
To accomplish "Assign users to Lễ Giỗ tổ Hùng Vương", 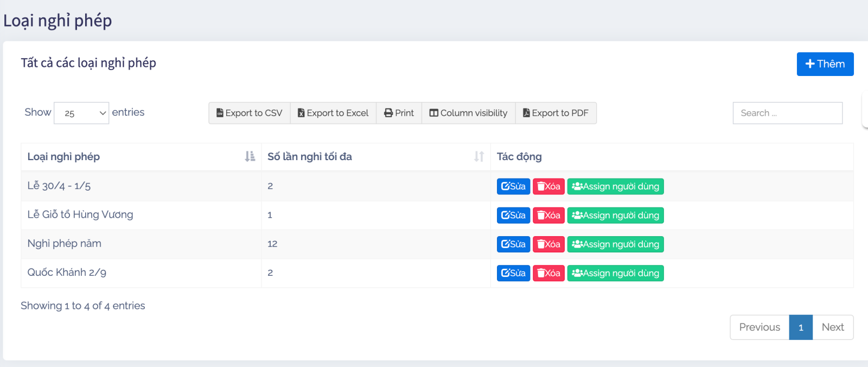I will pos(615,216).
